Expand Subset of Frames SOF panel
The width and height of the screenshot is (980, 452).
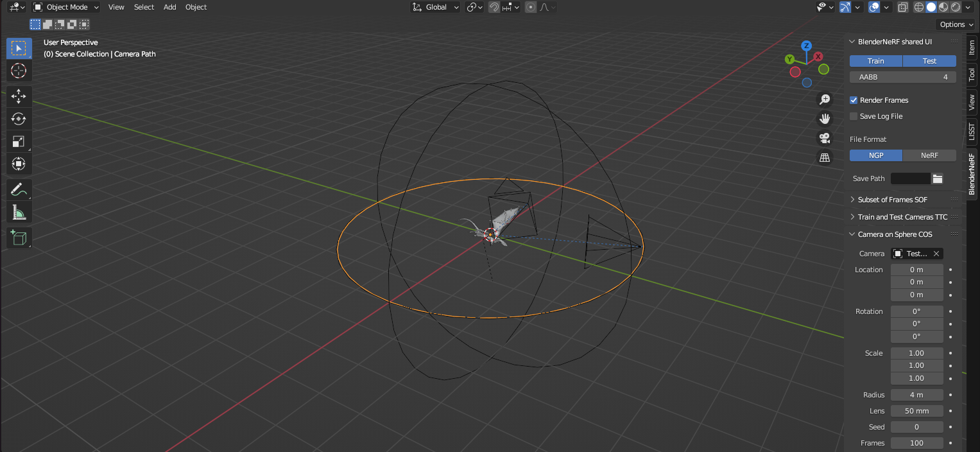coord(892,200)
